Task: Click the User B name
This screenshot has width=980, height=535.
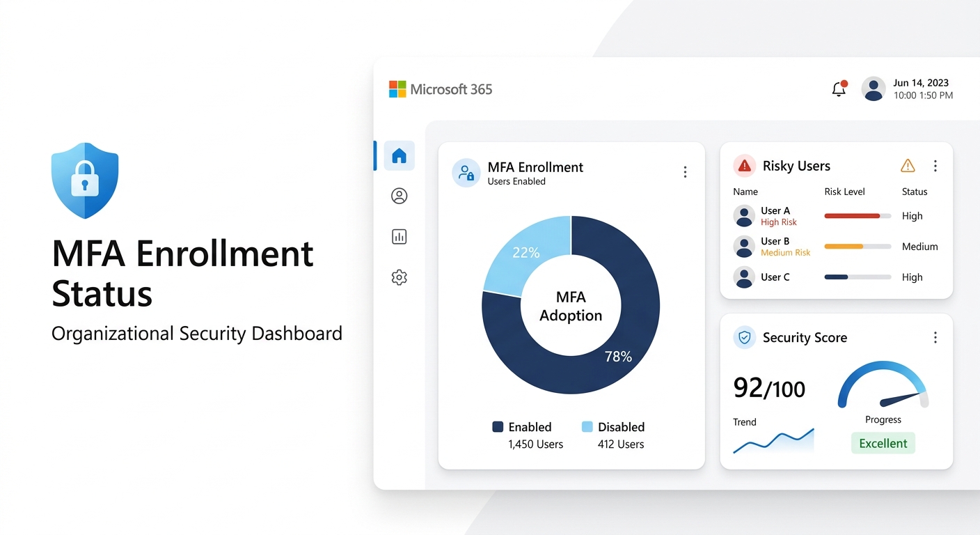Action: pyautogui.click(x=775, y=241)
